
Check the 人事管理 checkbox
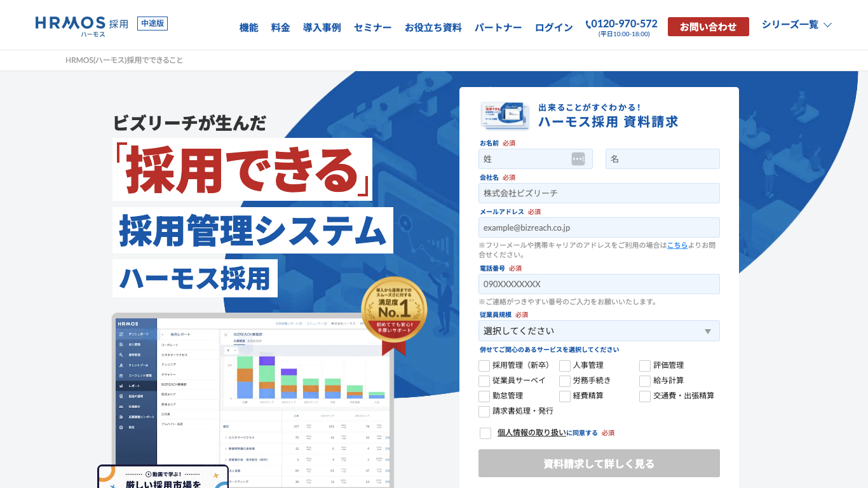click(x=565, y=365)
